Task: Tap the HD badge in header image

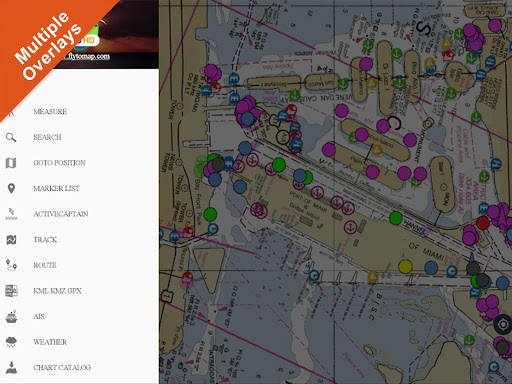Action: pos(89,40)
